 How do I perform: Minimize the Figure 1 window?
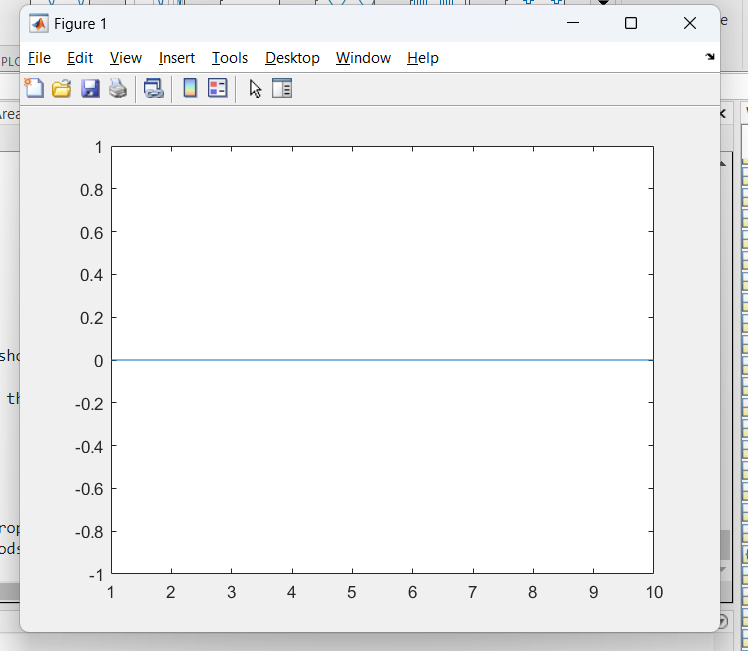coord(573,23)
